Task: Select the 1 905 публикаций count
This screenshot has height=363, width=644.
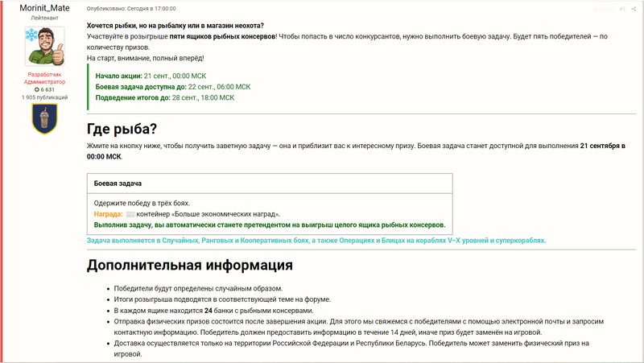Action: (44, 97)
